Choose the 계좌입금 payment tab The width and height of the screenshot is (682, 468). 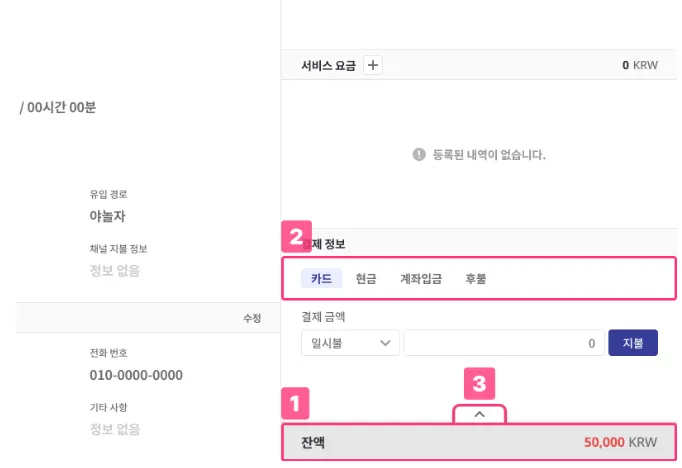pyautogui.click(x=420, y=279)
